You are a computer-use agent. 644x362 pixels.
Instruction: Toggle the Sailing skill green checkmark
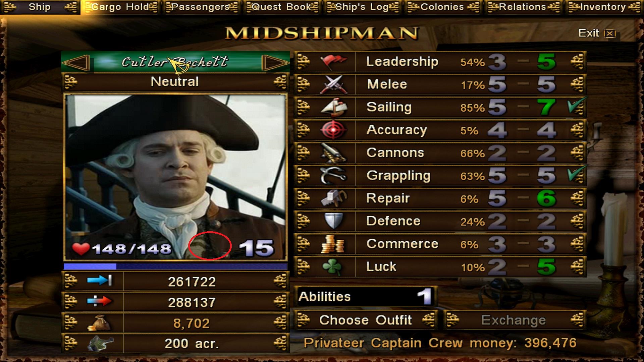576,106
